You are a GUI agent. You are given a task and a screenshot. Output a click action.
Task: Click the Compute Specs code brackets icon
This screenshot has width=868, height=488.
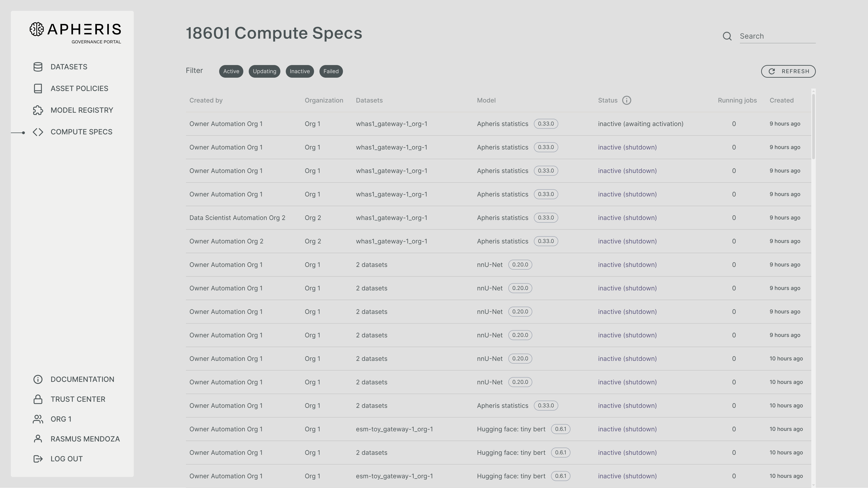tap(38, 132)
